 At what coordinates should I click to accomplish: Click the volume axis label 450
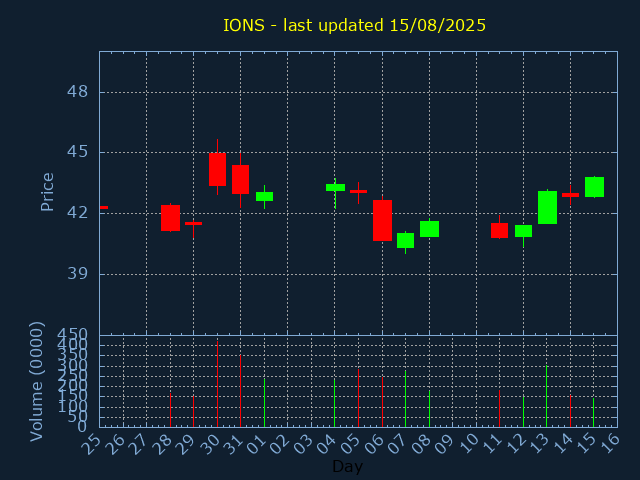coord(72,335)
